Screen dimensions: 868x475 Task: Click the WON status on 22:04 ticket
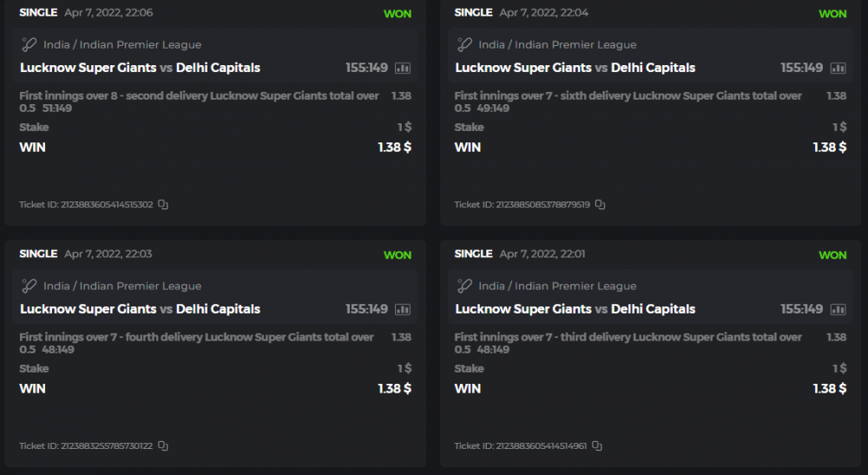[832, 14]
